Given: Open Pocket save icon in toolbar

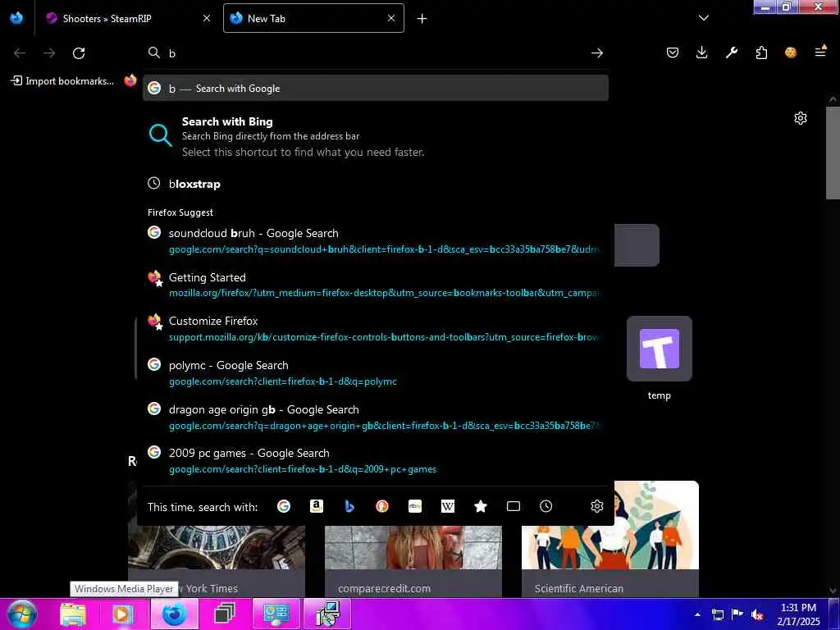Looking at the screenshot, I should click(x=673, y=52).
